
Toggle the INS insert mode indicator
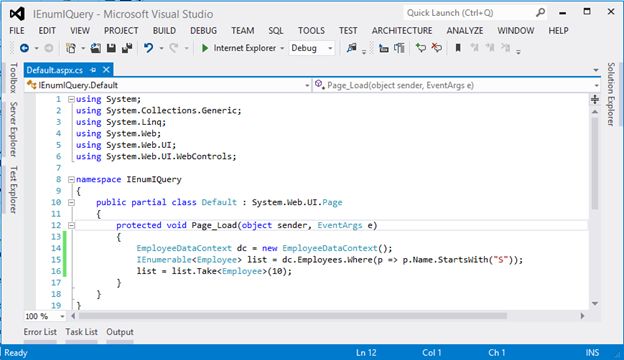[x=592, y=353]
